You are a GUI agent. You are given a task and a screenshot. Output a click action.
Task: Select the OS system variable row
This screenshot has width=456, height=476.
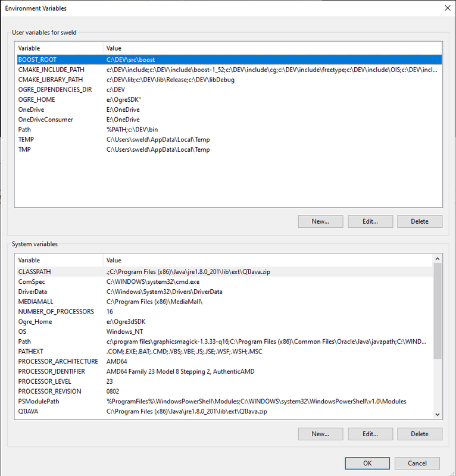click(225, 331)
